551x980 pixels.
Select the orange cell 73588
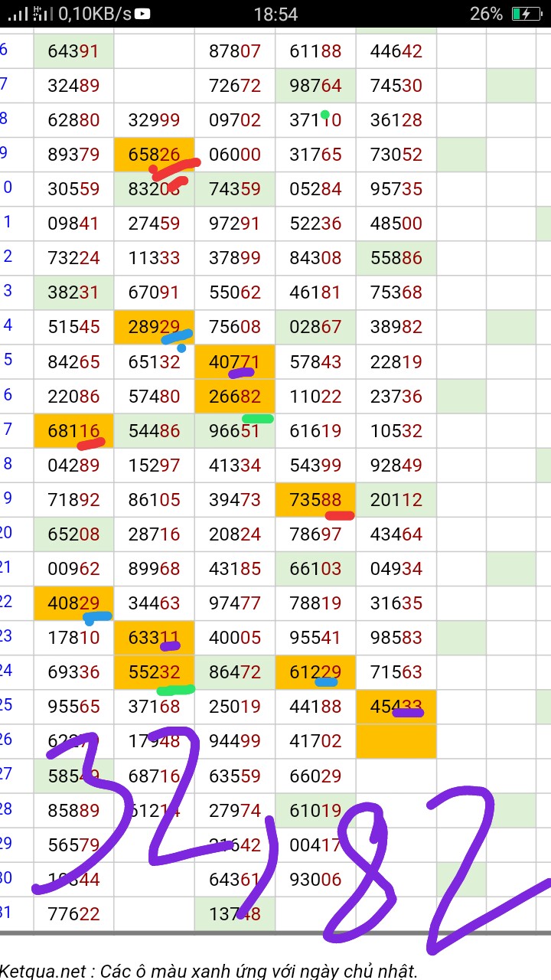point(315,499)
